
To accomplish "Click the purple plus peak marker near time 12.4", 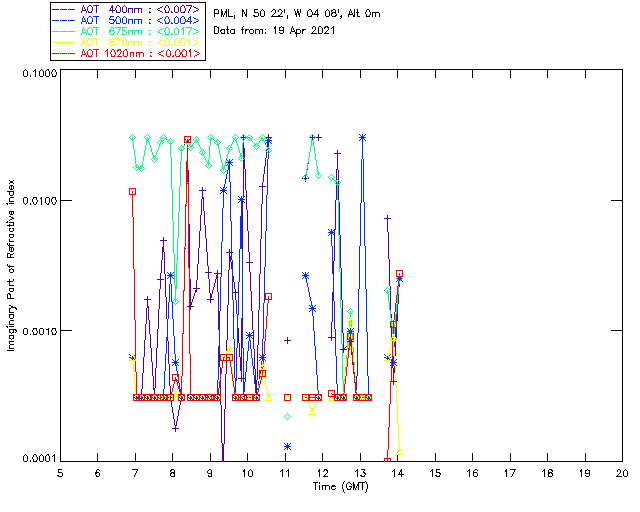I will click(x=338, y=153).
